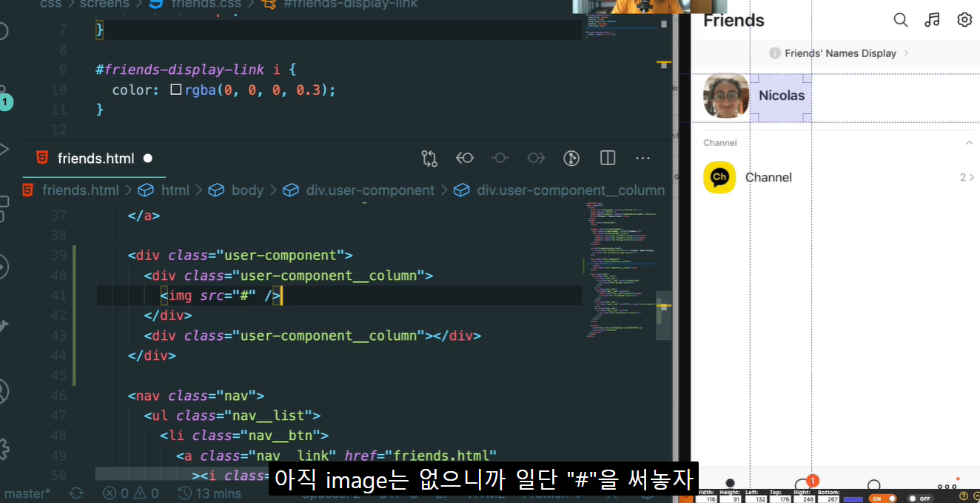Open the html breadcrumb dropdown
Viewport: 980px width, 503px height.
pos(175,190)
